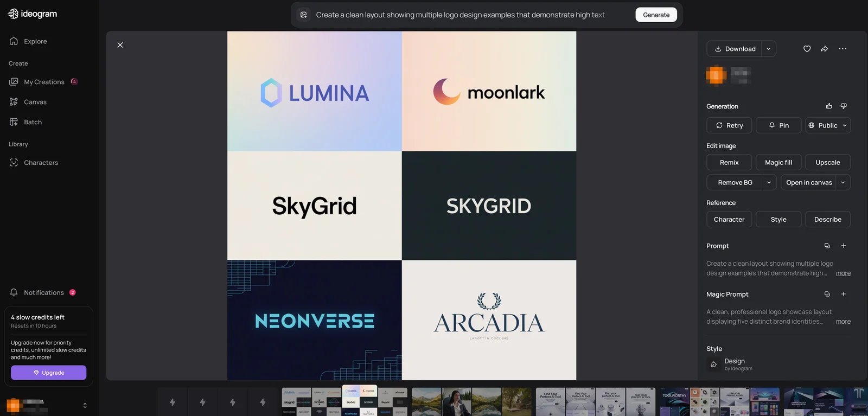Use image as Character reference

729,219
